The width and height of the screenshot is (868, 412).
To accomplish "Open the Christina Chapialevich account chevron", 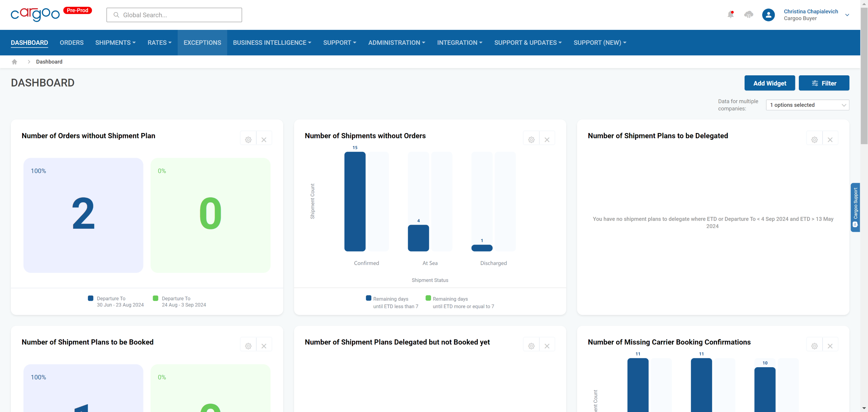I will [847, 15].
